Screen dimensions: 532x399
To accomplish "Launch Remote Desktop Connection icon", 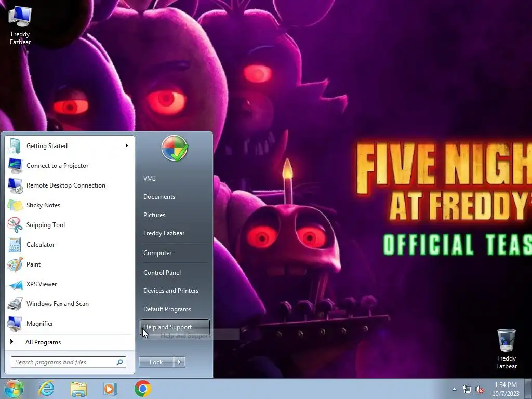I will [15, 185].
